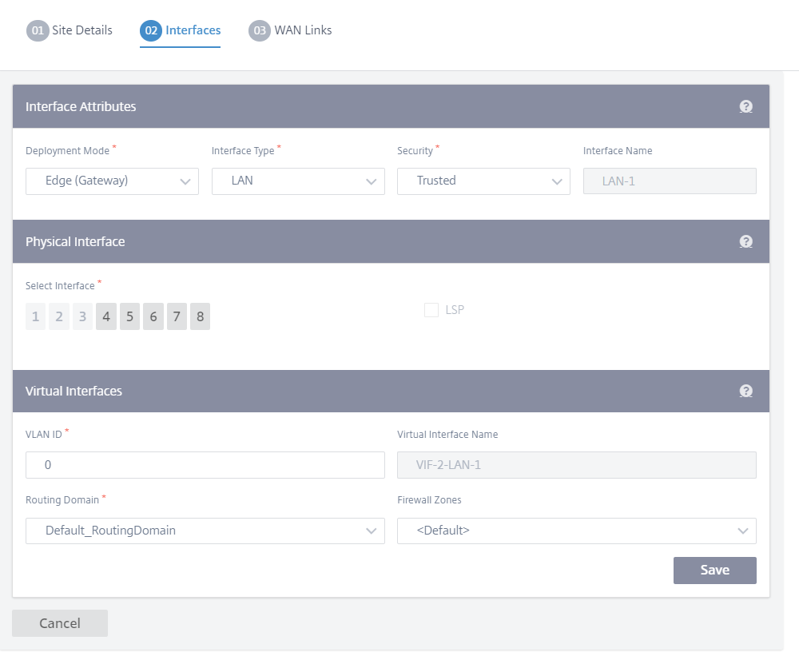Screen dimensions: 799x672
Task: Open the Security dropdown
Action: [483, 181]
